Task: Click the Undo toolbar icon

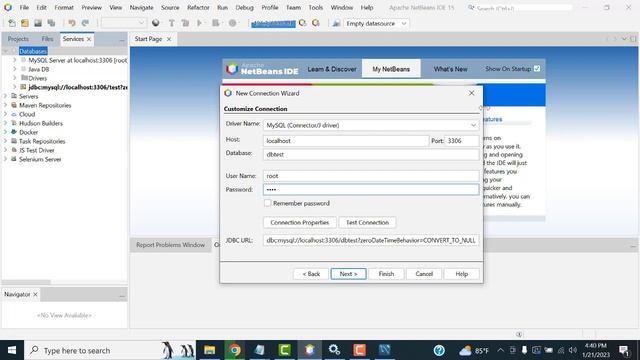Action: tap(72, 23)
